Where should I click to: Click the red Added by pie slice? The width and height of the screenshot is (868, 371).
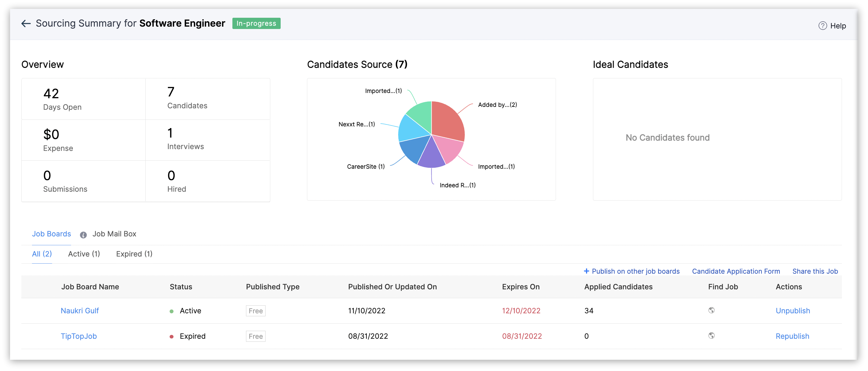click(448, 120)
